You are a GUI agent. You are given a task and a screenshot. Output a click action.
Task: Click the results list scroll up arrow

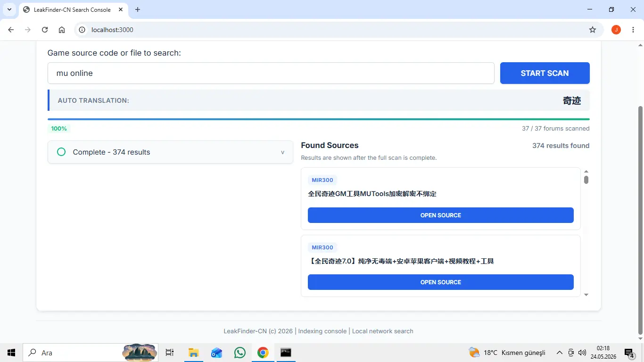point(586,172)
